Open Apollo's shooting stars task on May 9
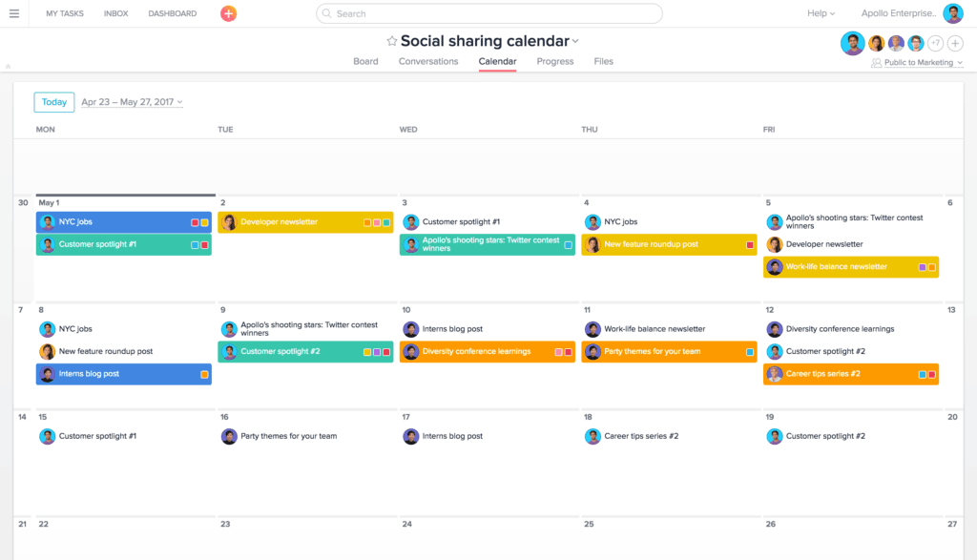Viewport: 977px width, 560px height. coord(305,329)
